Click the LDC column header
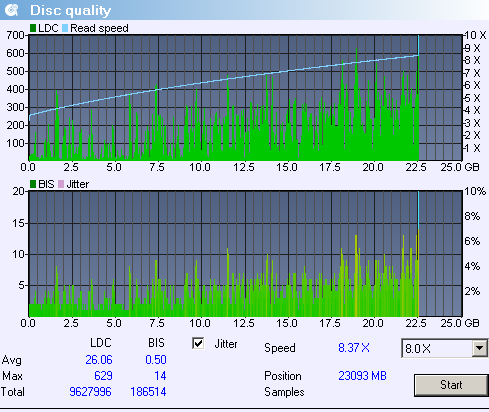Image resolution: width=489 pixels, height=412 pixels. [x=101, y=343]
